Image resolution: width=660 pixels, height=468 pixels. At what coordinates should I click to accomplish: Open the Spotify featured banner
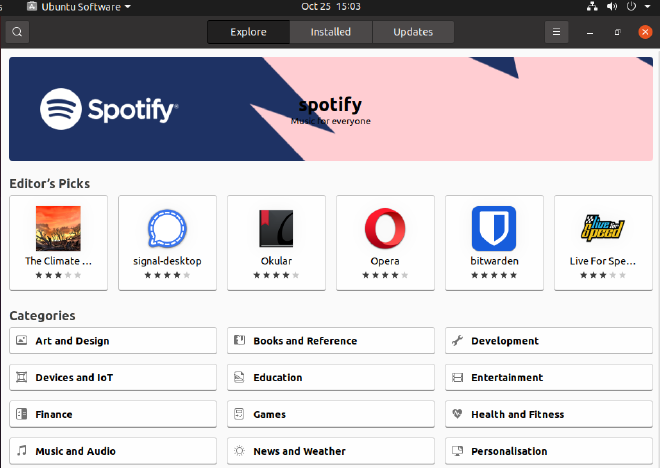[x=331, y=109]
